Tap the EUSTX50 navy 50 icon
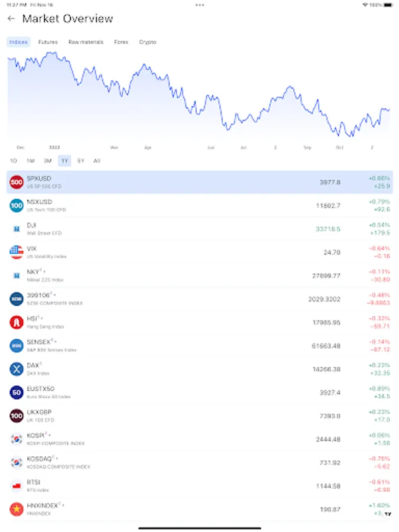Image resolution: width=399 pixels, height=532 pixels. 17,392
